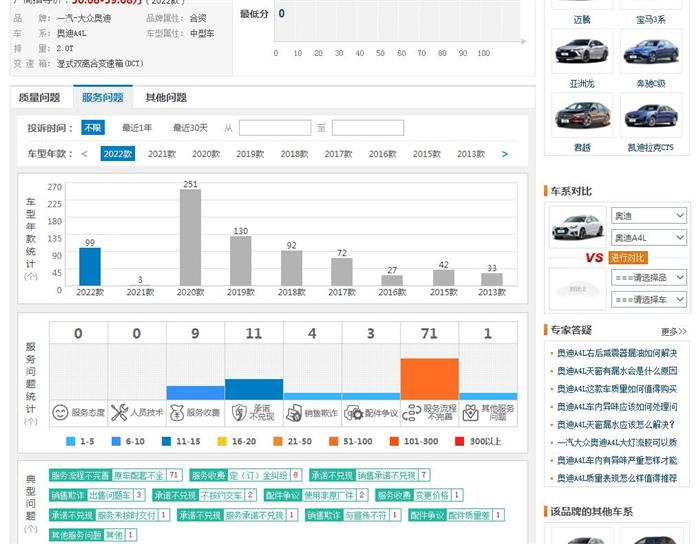Click the 服务收费 money bag icon
700x544 pixels.
[177, 413]
